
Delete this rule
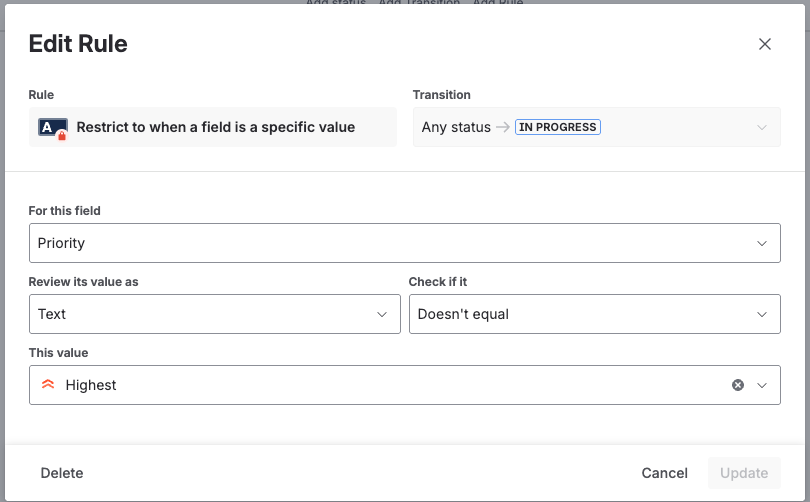point(62,473)
